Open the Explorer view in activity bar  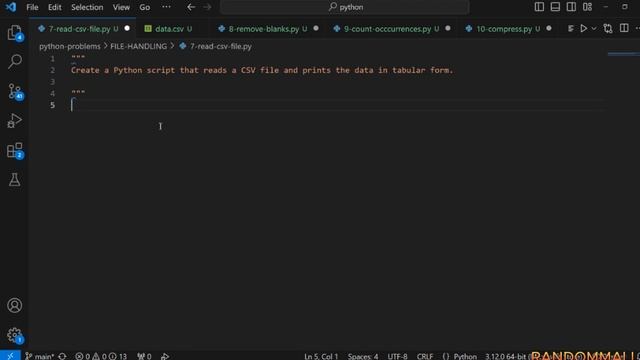click(15, 33)
